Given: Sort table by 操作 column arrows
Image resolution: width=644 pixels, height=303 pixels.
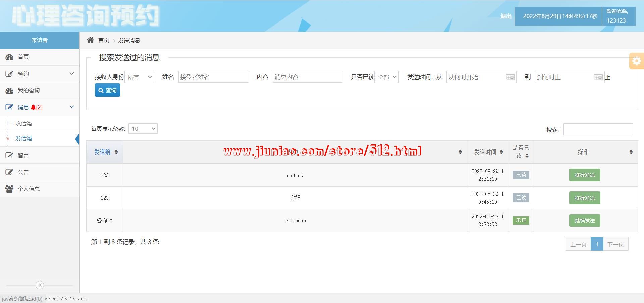Looking at the screenshot, I should (x=631, y=152).
